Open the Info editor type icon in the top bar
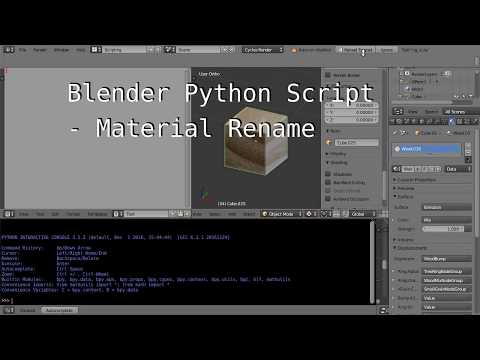 9,50
